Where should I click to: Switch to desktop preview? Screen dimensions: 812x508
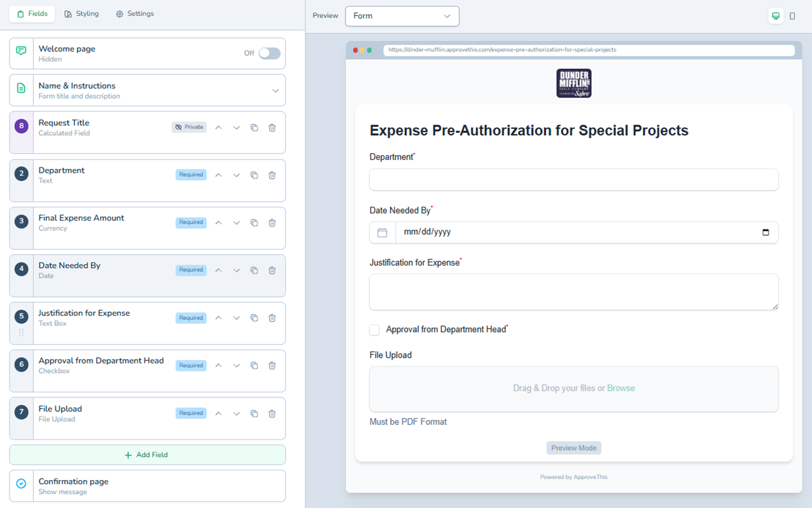click(x=775, y=16)
